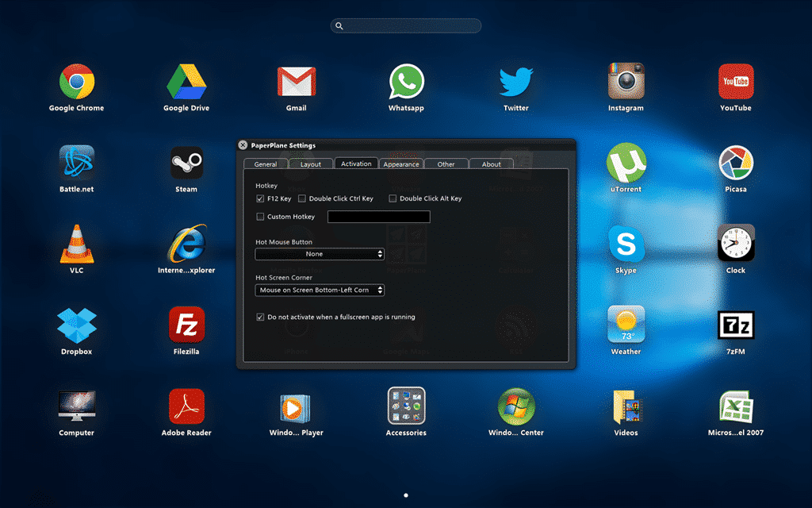Switch to the Appearance tab
This screenshot has height=508, width=812.
pos(401,164)
